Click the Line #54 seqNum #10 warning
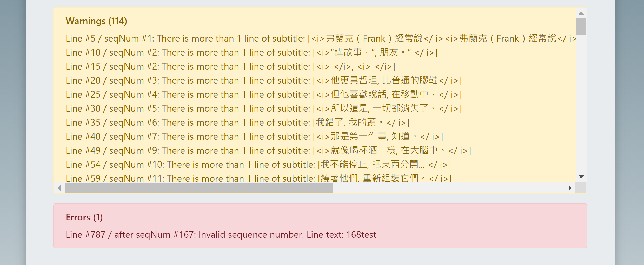This screenshot has height=265, width=644. [258, 165]
